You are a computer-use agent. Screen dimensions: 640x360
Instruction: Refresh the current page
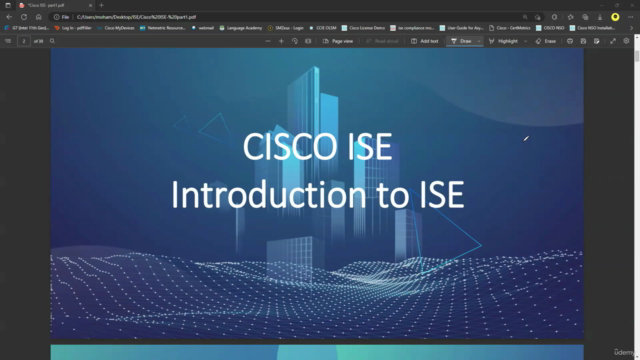tap(24, 17)
